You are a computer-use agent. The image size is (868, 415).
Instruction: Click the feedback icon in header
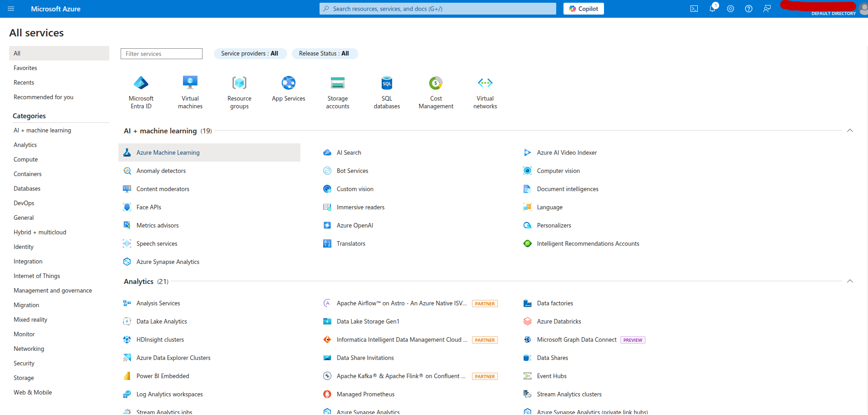[x=767, y=9]
